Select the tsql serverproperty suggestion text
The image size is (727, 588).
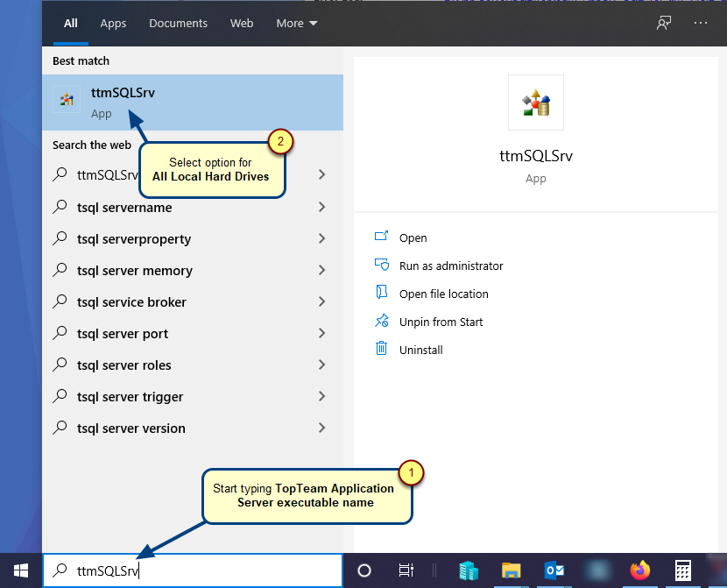(134, 239)
